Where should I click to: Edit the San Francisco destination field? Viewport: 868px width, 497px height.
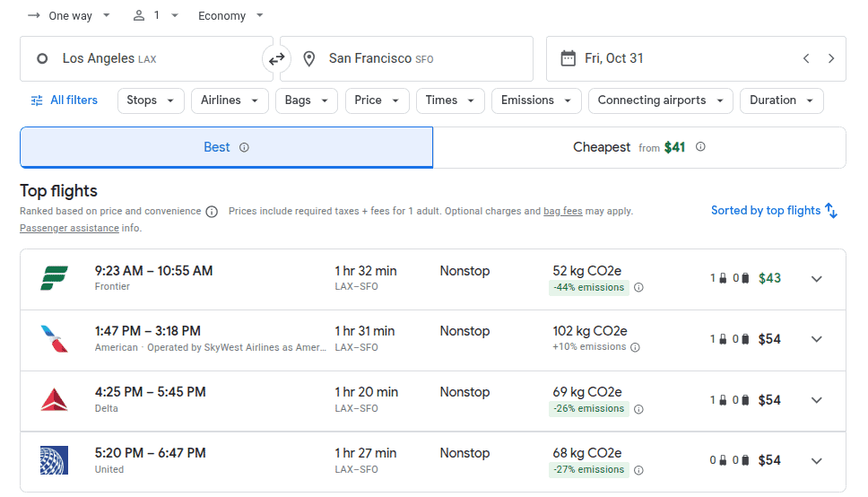407,58
